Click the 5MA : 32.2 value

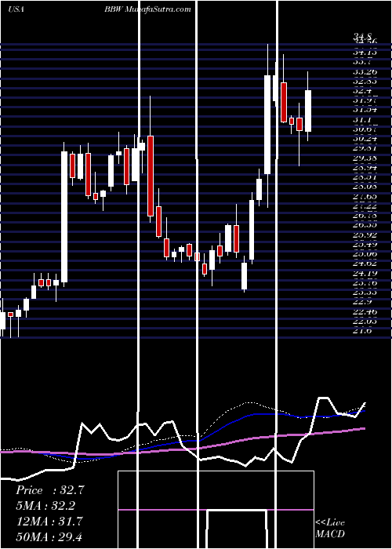pos(45,506)
